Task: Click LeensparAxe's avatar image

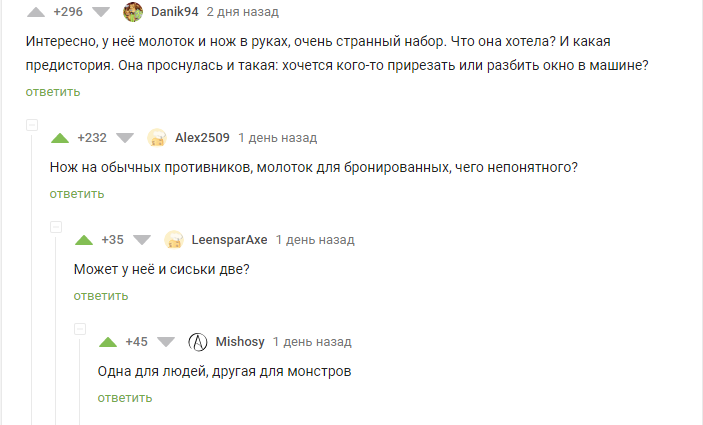Action: click(x=174, y=240)
